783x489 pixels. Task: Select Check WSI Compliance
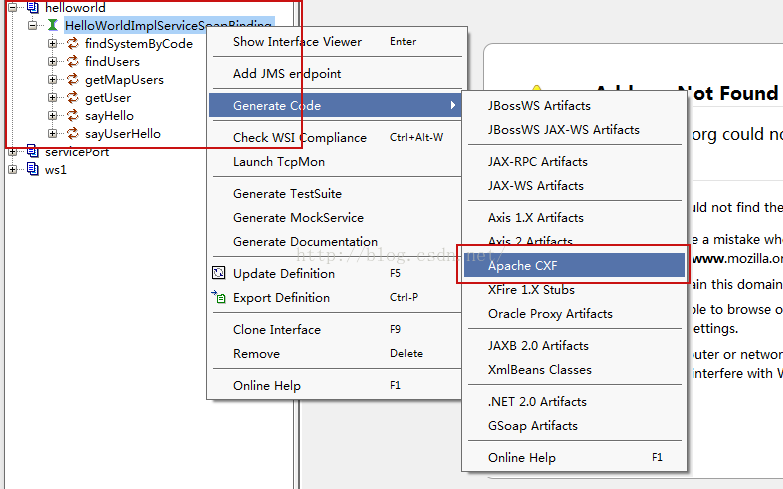[x=335, y=137]
